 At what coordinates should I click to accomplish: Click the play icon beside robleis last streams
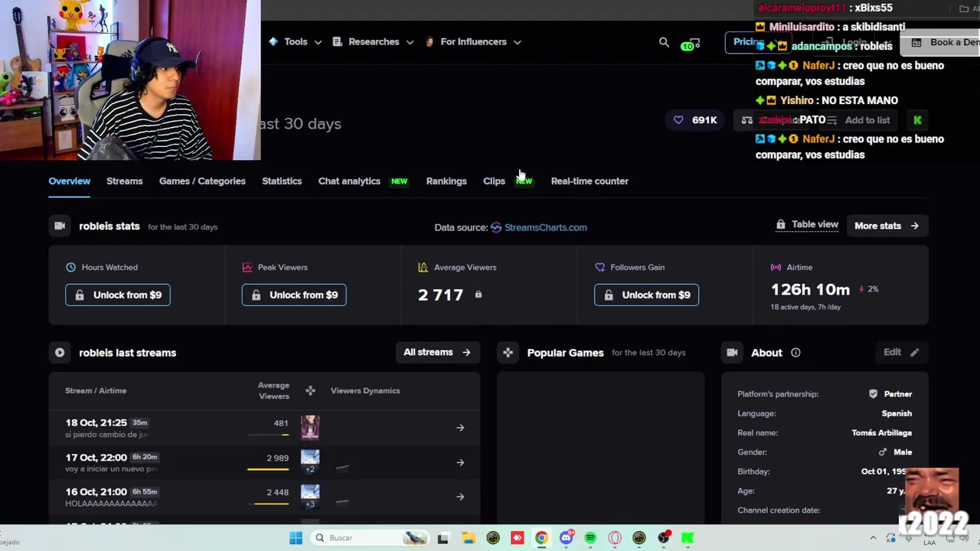point(60,353)
